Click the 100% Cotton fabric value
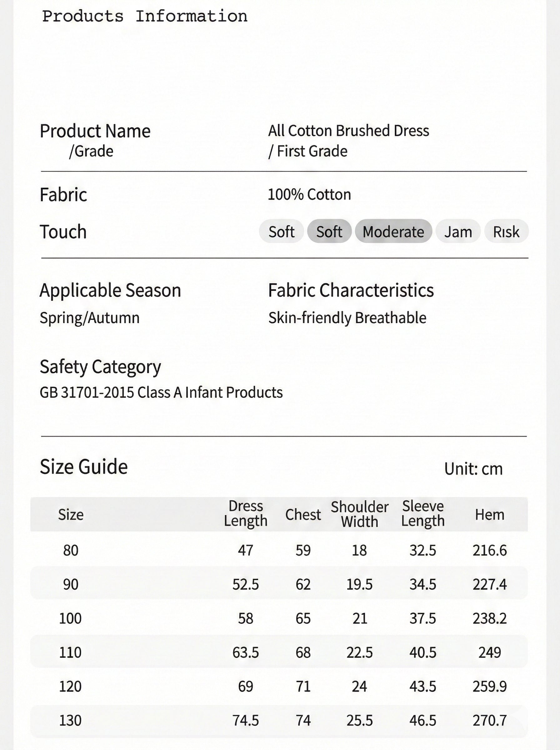This screenshot has width=560, height=750. click(309, 195)
